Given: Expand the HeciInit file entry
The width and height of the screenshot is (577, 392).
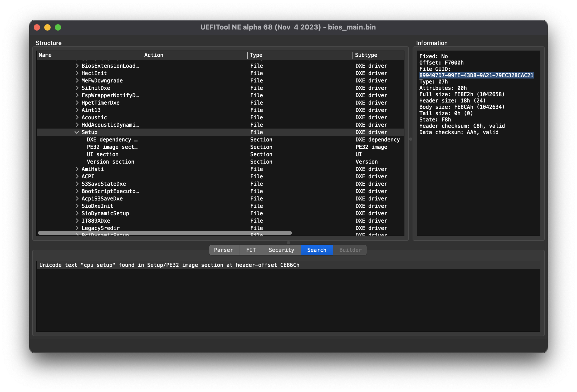Looking at the screenshot, I should pyautogui.click(x=77, y=73).
